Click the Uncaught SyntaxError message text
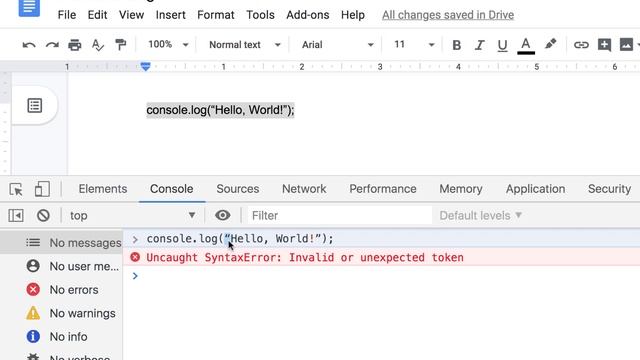The image size is (640, 360). coord(305,258)
